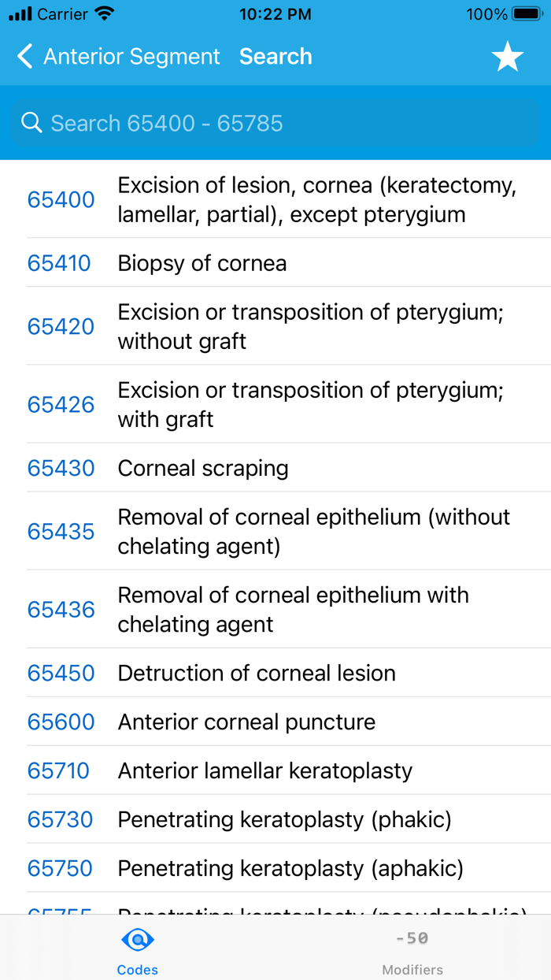The image size is (551, 980).
Task: Open code 65600 Anterior corneal puncture
Action: click(x=275, y=722)
